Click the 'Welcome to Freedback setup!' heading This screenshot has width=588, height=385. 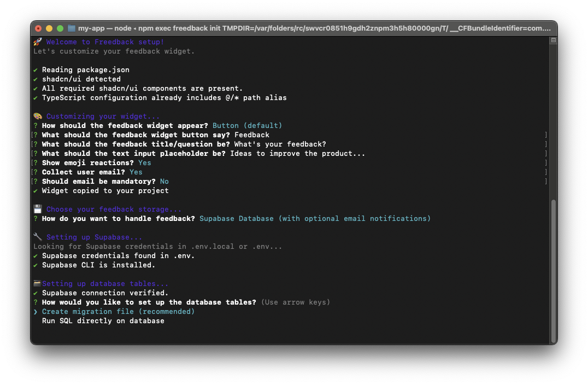pos(105,42)
